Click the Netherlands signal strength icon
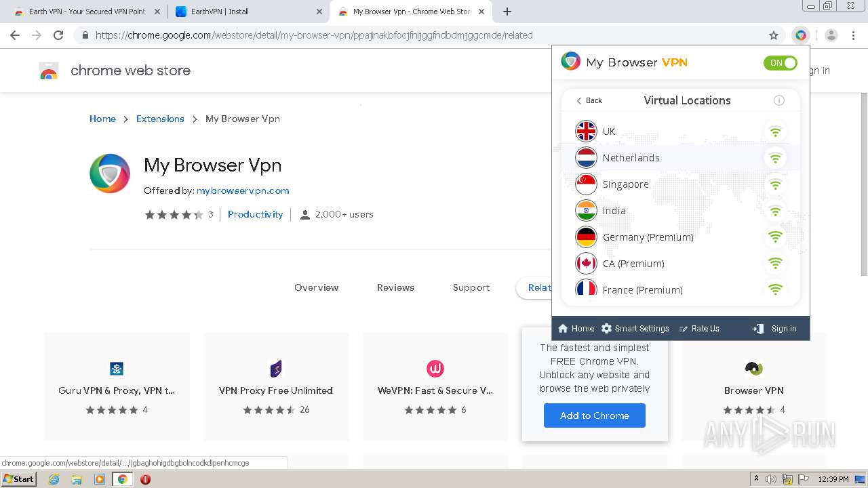Viewport: 868px width, 488px height. click(x=775, y=158)
